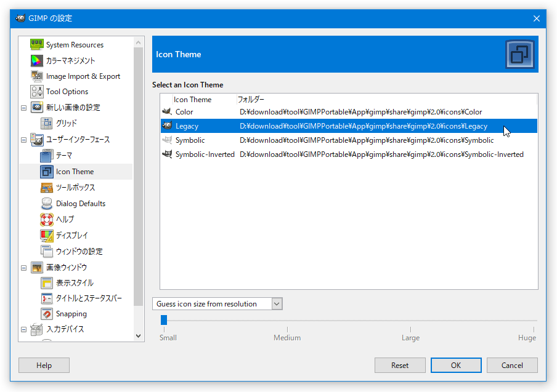
Task: Open the ツールボックス settings page
Action: [75, 187]
